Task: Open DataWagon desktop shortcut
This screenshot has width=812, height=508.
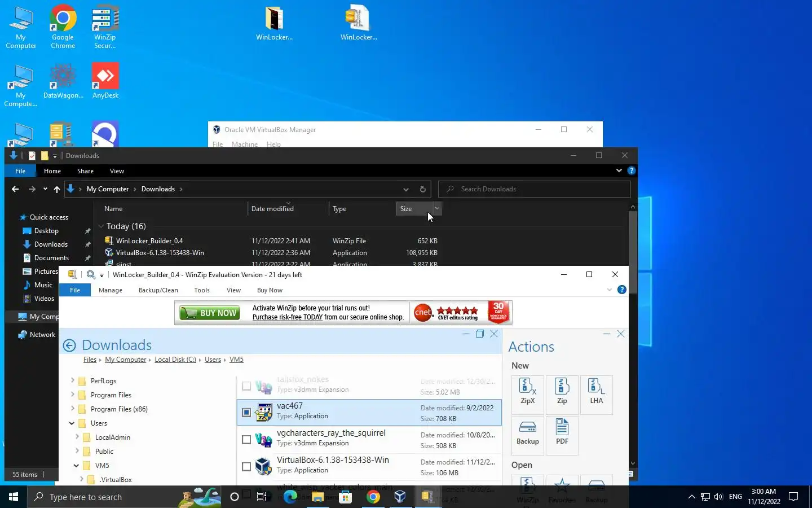Action: [63, 81]
